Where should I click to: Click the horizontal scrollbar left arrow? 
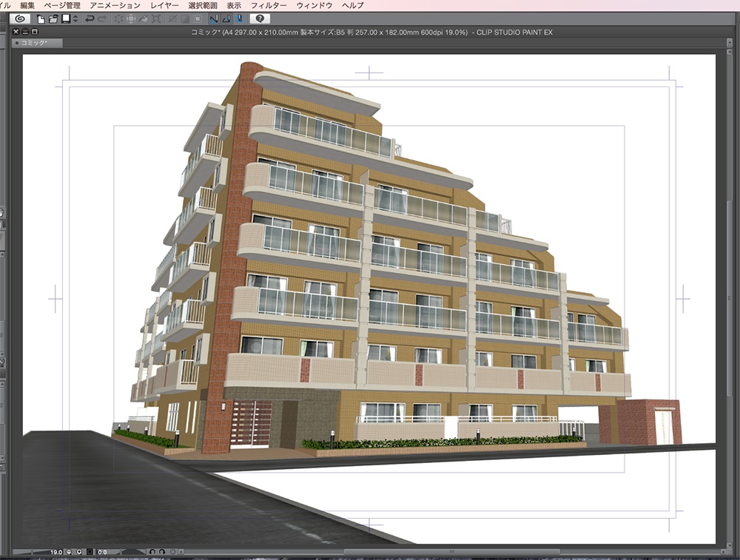tap(181, 552)
